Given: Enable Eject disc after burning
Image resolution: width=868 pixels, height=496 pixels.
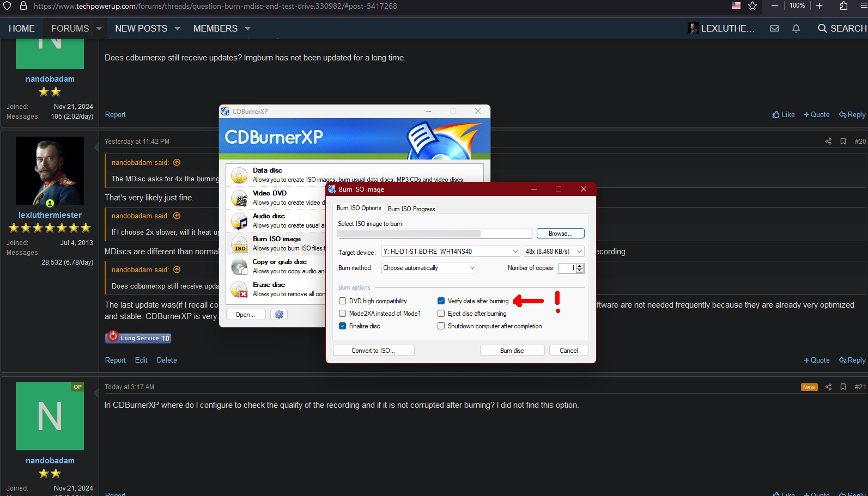Looking at the screenshot, I should point(441,314).
